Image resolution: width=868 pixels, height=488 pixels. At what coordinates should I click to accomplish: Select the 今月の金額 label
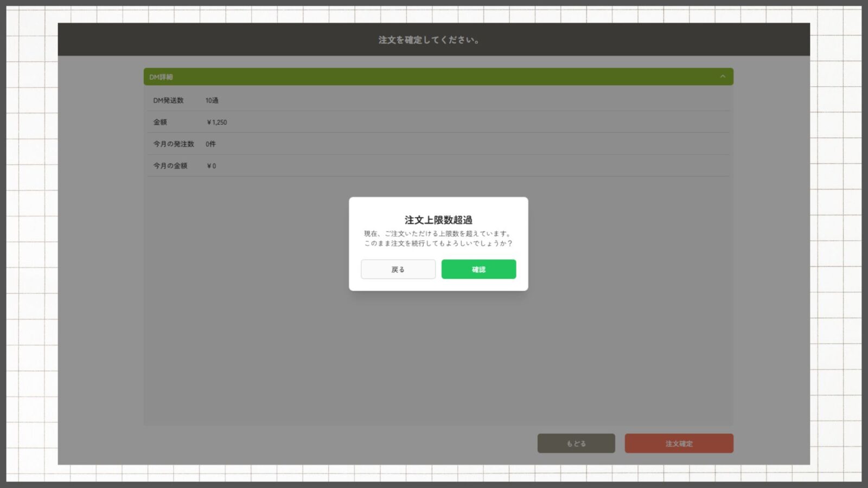170,165
